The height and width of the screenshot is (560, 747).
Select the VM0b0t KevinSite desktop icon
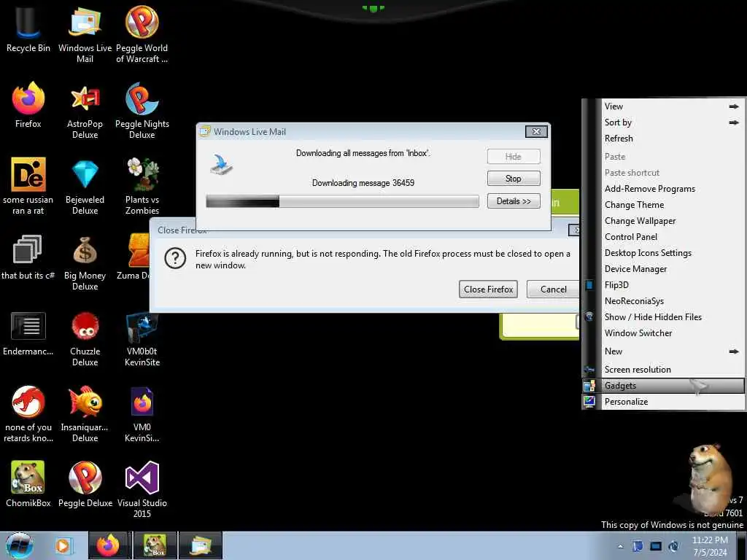point(142,338)
